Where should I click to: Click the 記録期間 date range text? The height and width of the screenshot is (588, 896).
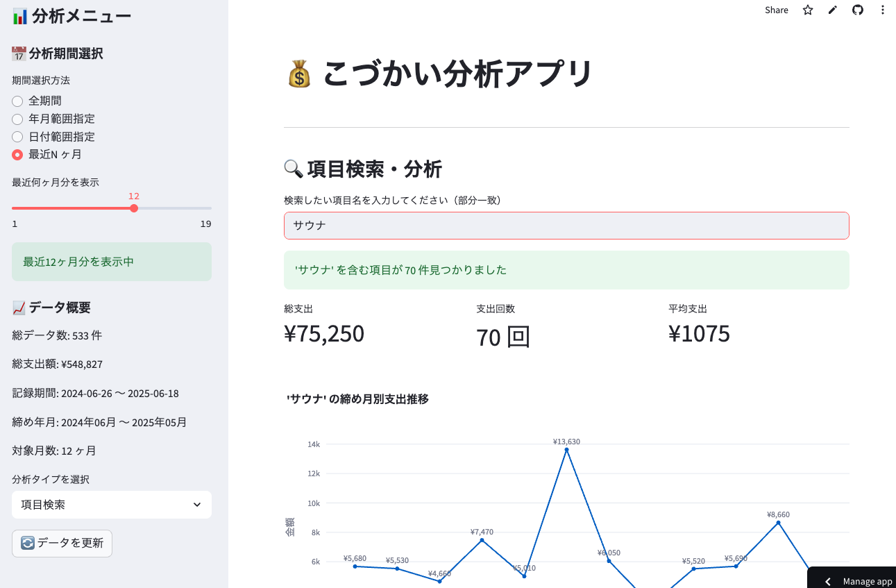(95, 394)
